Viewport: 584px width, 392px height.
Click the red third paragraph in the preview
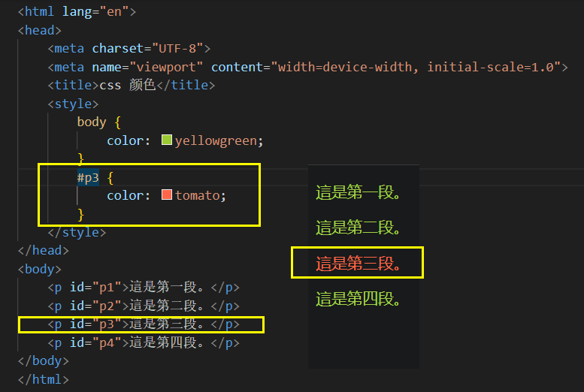[358, 263]
